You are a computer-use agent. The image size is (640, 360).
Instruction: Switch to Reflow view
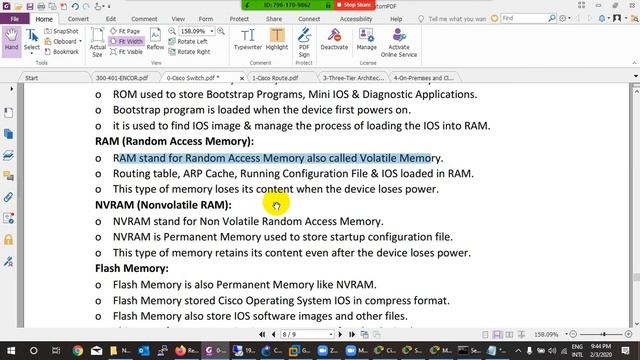pyautogui.click(x=155, y=39)
